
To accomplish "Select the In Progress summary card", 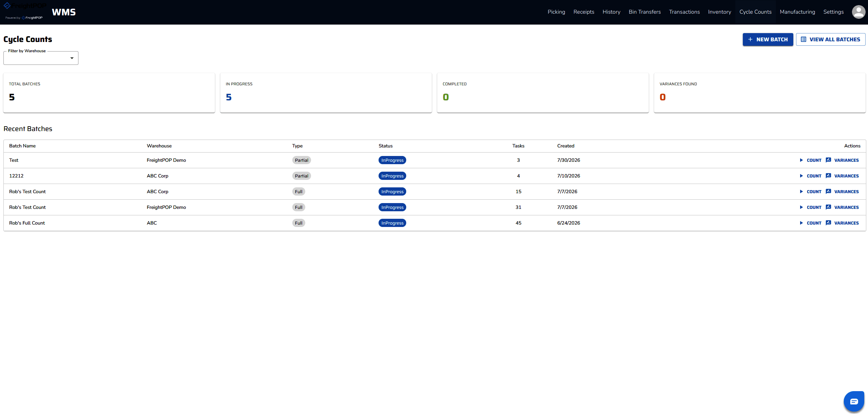I will pos(326,93).
